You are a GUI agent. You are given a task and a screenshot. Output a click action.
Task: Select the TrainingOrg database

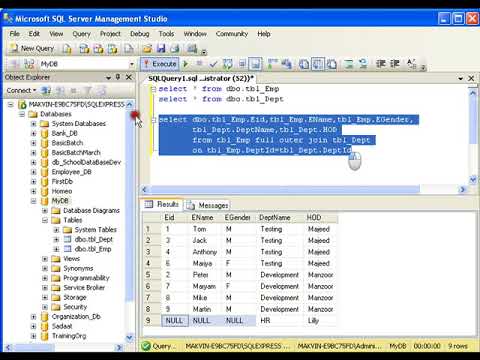coord(69,336)
